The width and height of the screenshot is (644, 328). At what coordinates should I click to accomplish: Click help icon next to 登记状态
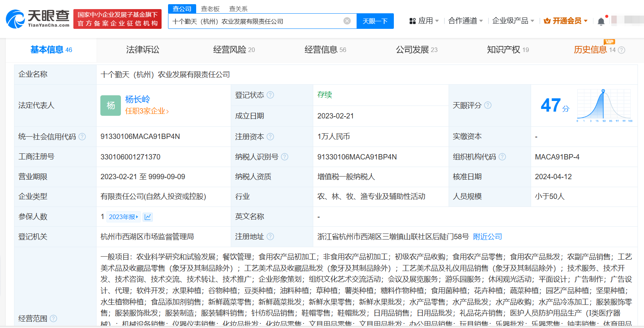coord(270,95)
